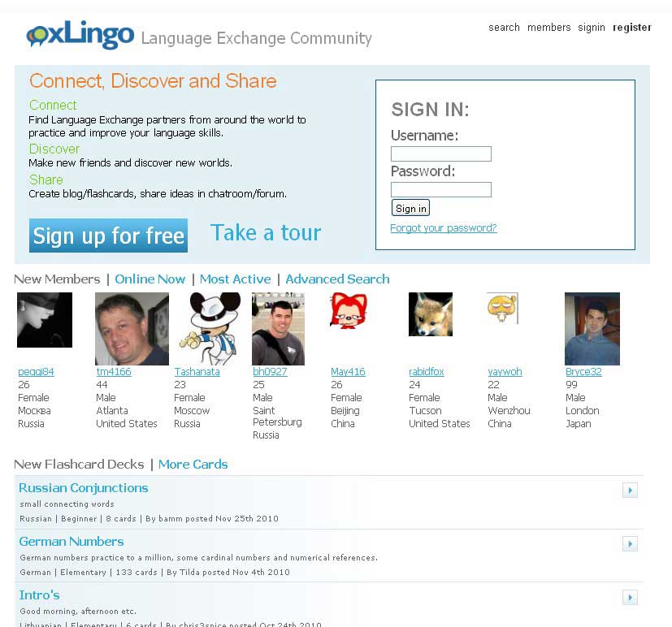Image resolution: width=672 pixels, height=627 pixels.
Task: Switch to Most Active tab
Action: (x=236, y=279)
